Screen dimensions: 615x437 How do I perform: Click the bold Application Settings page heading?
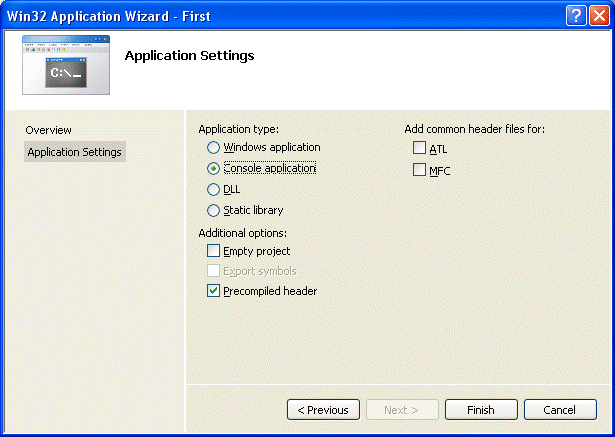point(189,55)
